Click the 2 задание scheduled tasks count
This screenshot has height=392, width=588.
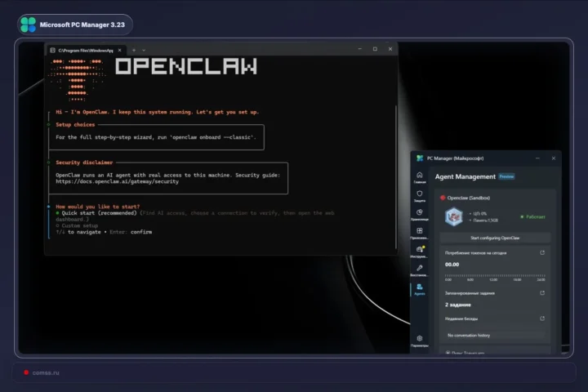coord(458,305)
